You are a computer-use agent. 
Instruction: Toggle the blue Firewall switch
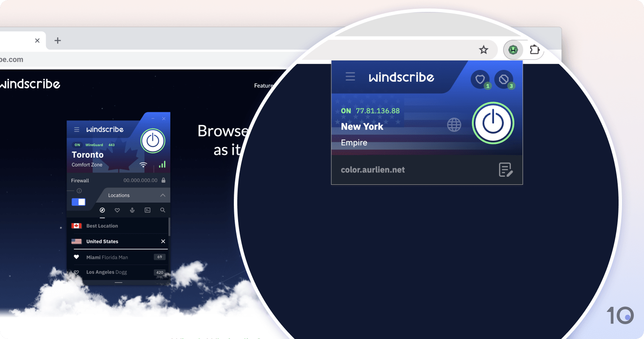[x=78, y=202]
